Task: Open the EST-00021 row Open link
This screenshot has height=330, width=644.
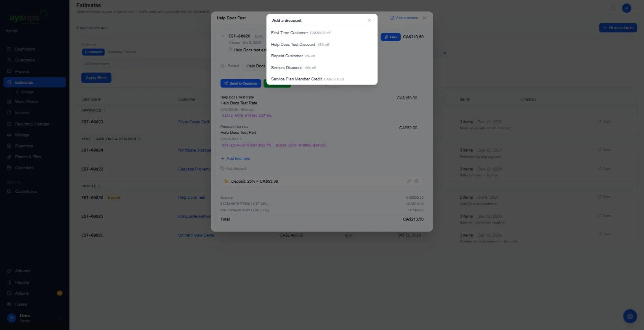Action: coord(604,234)
